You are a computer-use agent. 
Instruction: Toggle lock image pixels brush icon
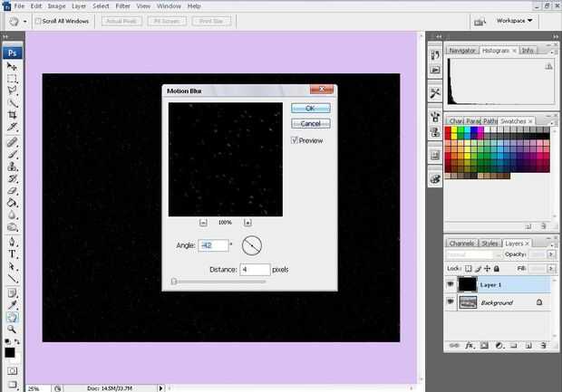tap(478, 268)
